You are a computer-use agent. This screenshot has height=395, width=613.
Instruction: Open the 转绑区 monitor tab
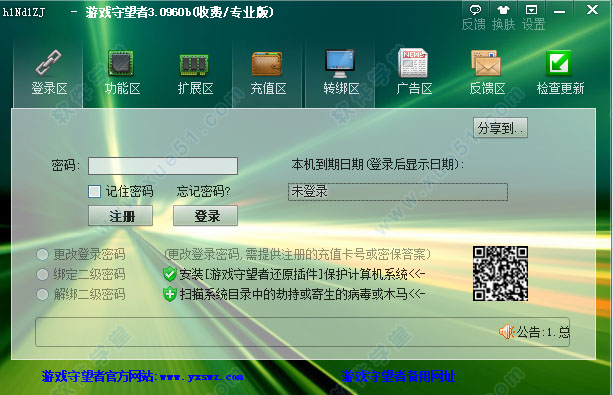click(341, 73)
